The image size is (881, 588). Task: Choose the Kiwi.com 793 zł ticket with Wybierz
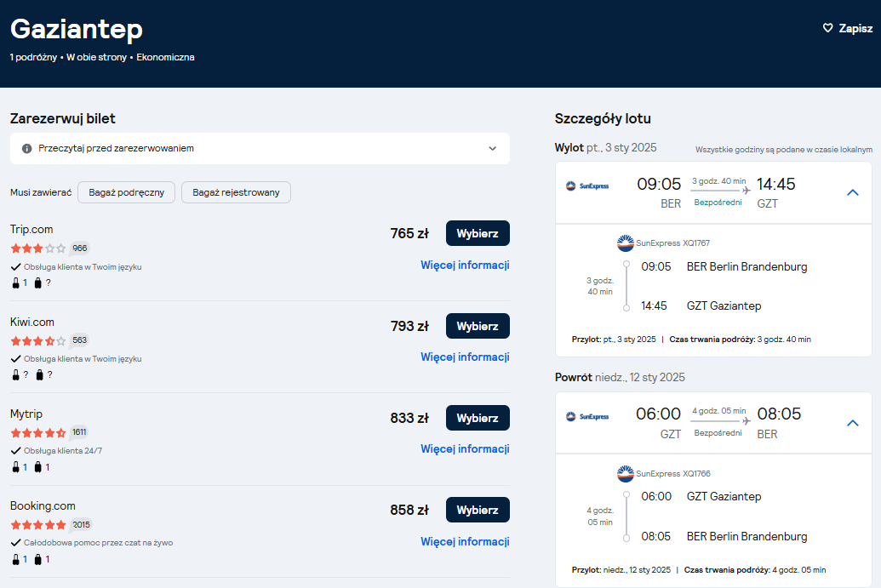click(478, 326)
